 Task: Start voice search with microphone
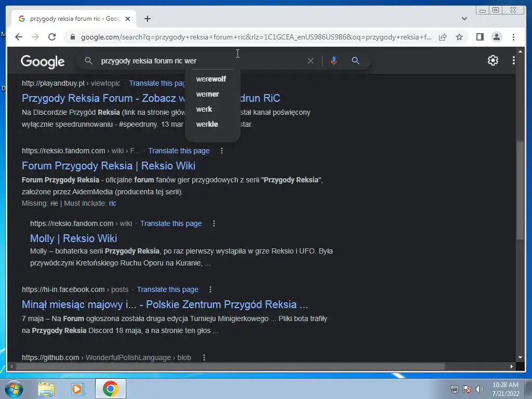[x=334, y=61]
